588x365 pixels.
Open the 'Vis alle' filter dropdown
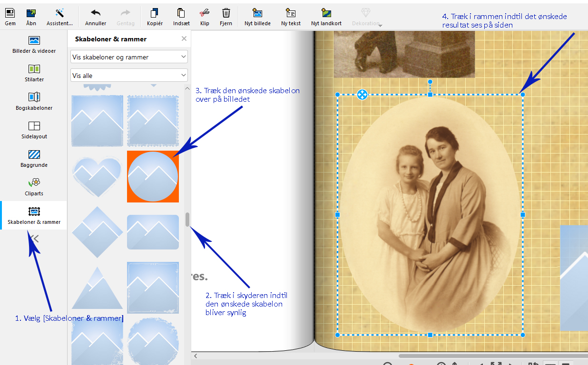[x=129, y=76]
